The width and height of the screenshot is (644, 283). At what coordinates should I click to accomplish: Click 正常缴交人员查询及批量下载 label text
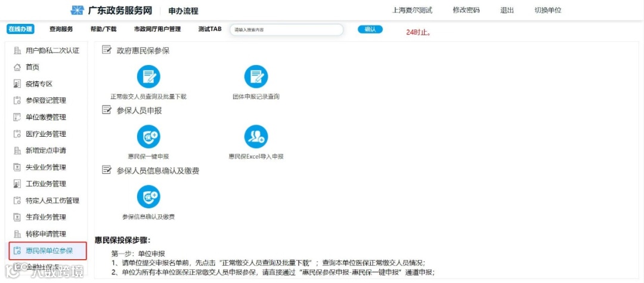click(148, 97)
